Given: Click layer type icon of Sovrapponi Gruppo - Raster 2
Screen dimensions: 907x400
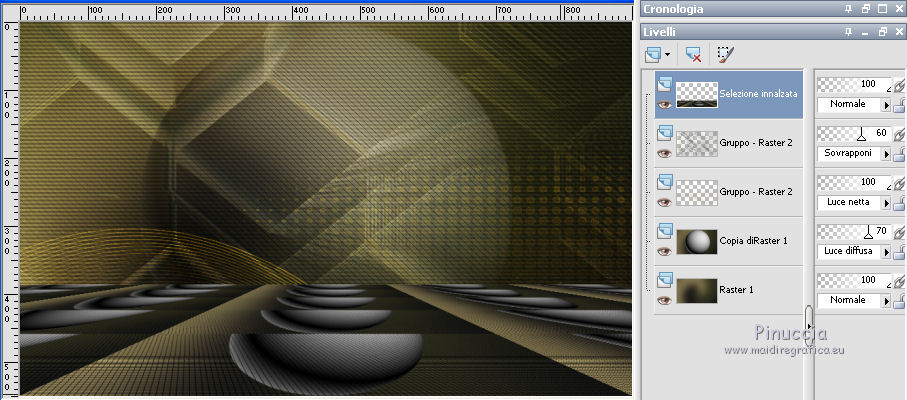Looking at the screenshot, I should pos(665,134).
